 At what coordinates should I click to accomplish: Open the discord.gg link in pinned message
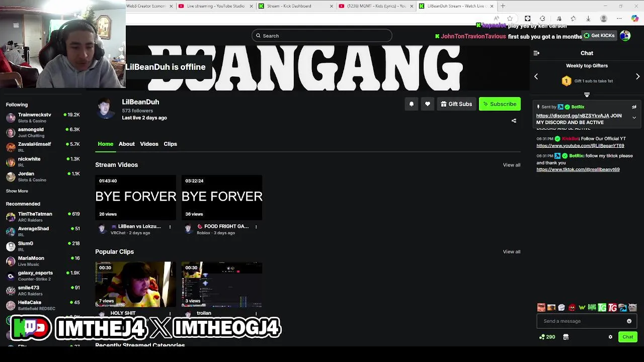573,116
